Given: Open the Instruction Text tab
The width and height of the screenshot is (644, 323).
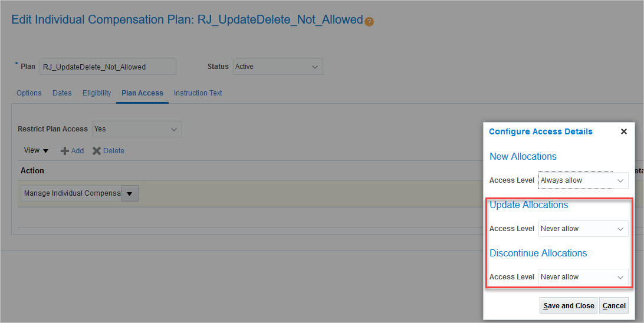Looking at the screenshot, I should 198,93.
